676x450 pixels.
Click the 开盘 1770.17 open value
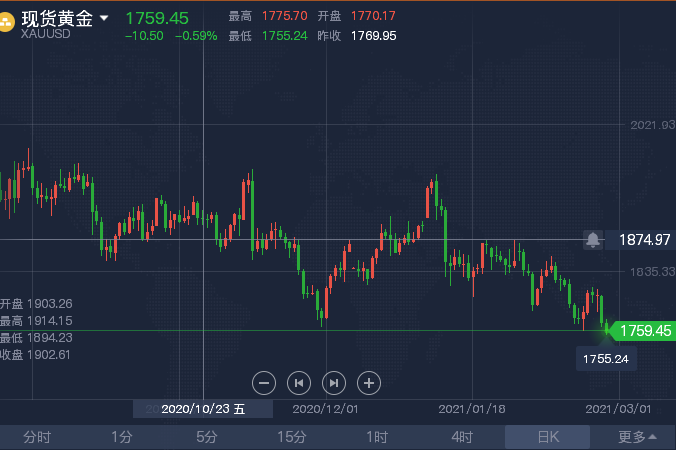click(x=373, y=16)
